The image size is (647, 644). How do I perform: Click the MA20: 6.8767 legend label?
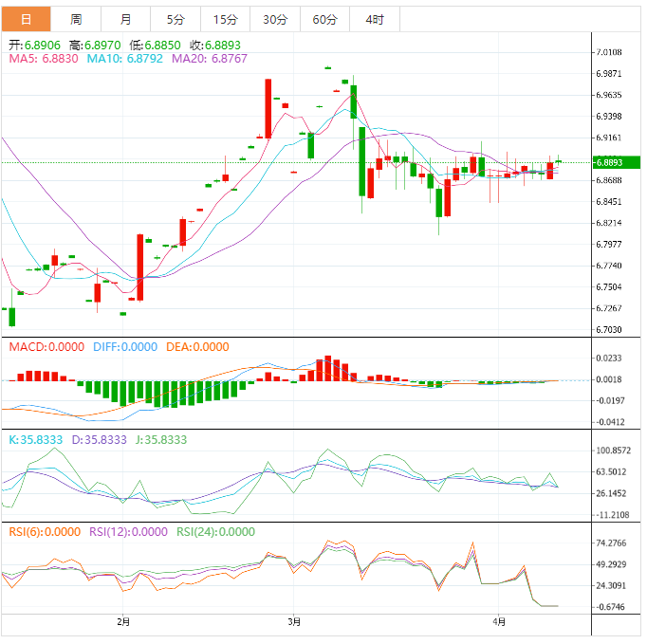tap(210, 59)
